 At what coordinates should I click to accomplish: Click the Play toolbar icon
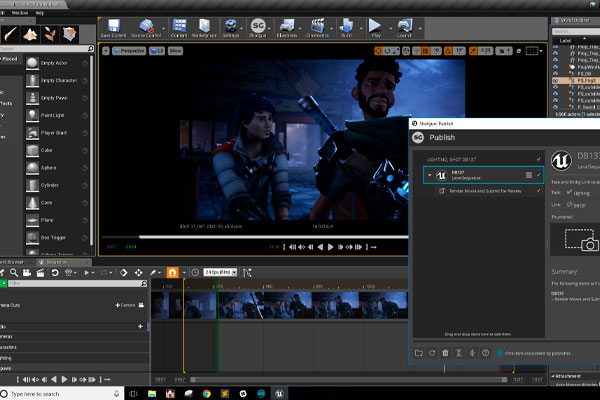[x=375, y=26]
